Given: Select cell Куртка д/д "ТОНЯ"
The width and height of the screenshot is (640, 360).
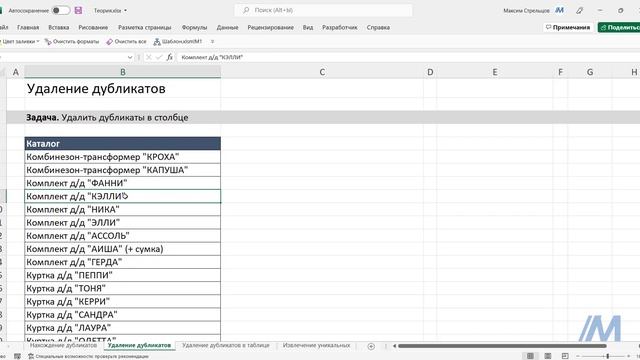Looking at the screenshot, I should (122, 288).
